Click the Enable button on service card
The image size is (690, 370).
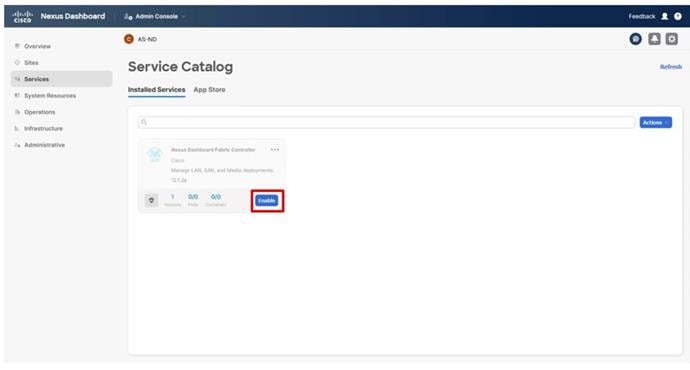(267, 201)
